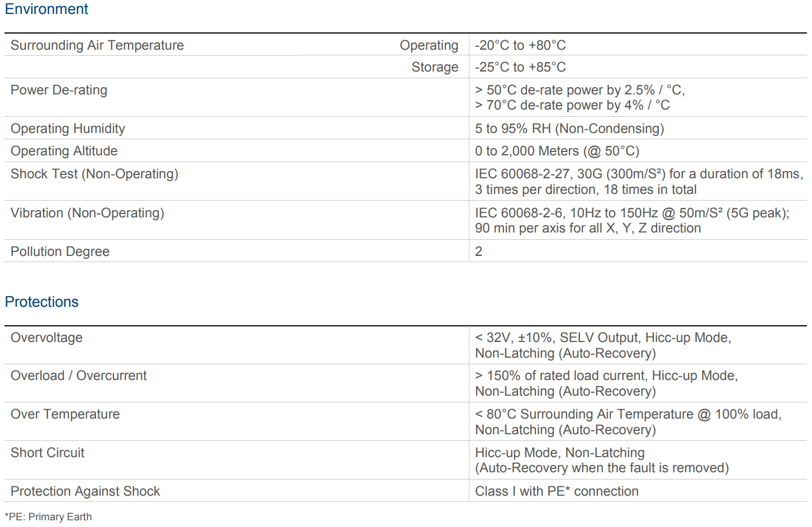Click the Overload / Overcurrent label
Viewport: 812px width, 527px height.
coord(79,376)
